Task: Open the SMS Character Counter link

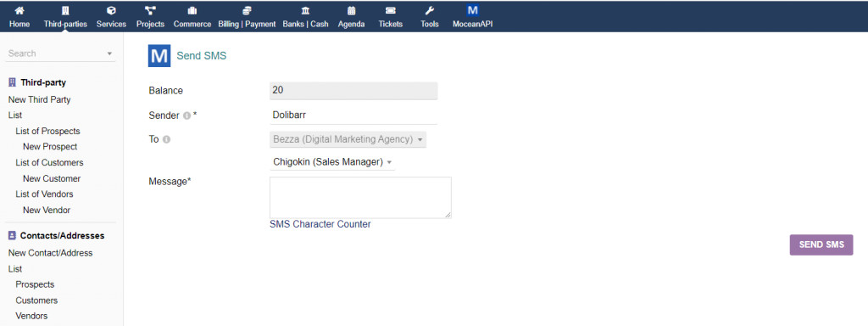Action: pos(320,224)
